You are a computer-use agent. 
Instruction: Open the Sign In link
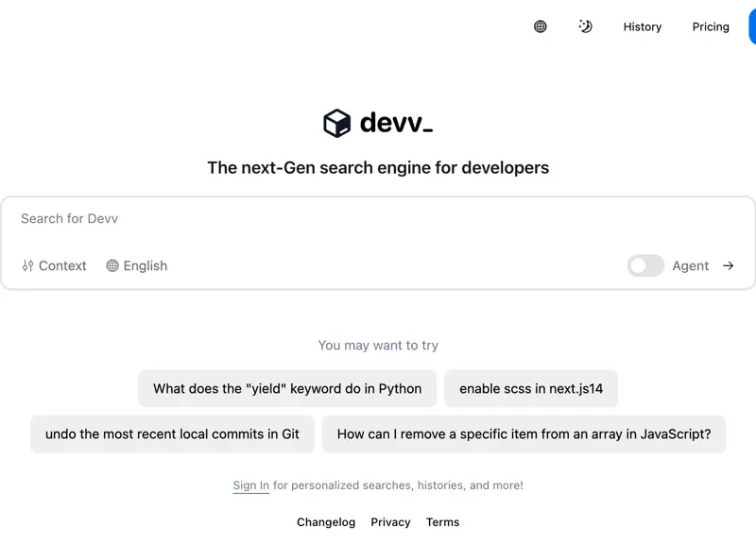coord(249,484)
